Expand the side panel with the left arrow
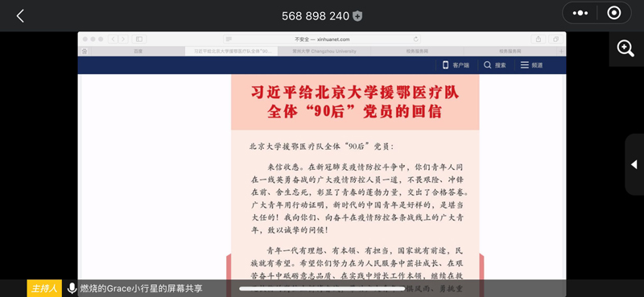 click(634, 164)
